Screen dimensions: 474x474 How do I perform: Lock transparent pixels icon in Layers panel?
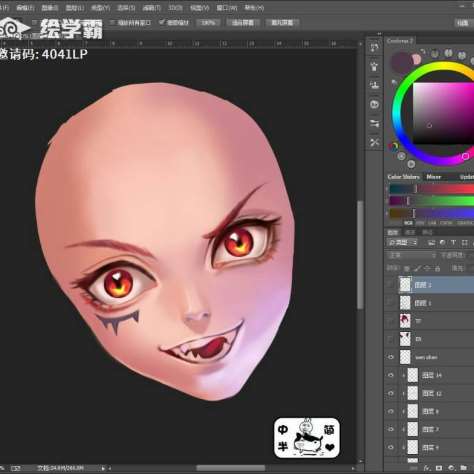point(407,268)
